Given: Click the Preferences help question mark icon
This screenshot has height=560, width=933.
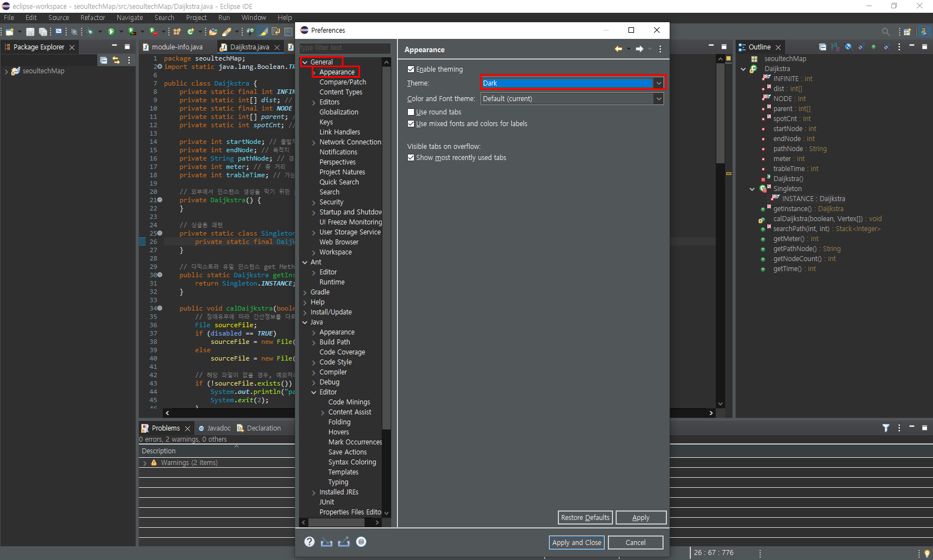Looking at the screenshot, I should tap(310, 542).
